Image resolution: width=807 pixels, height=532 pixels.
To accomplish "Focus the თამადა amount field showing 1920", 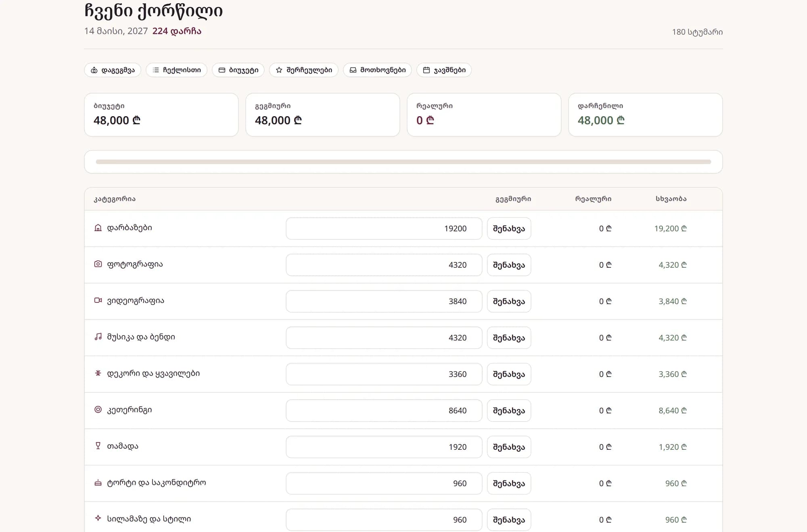I will pyautogui.click(x=384, y=447).
